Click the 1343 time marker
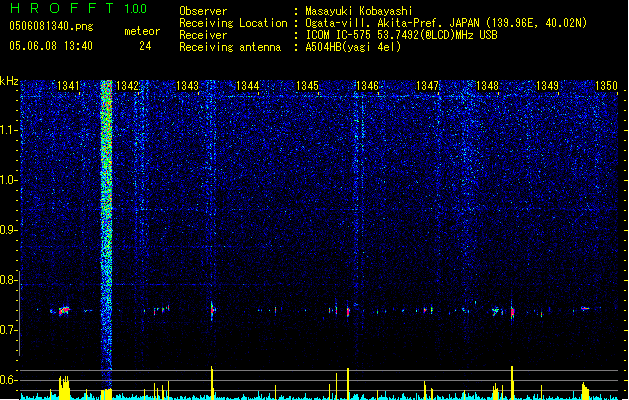This screenshot has width=629, height=400. [187, 85]
